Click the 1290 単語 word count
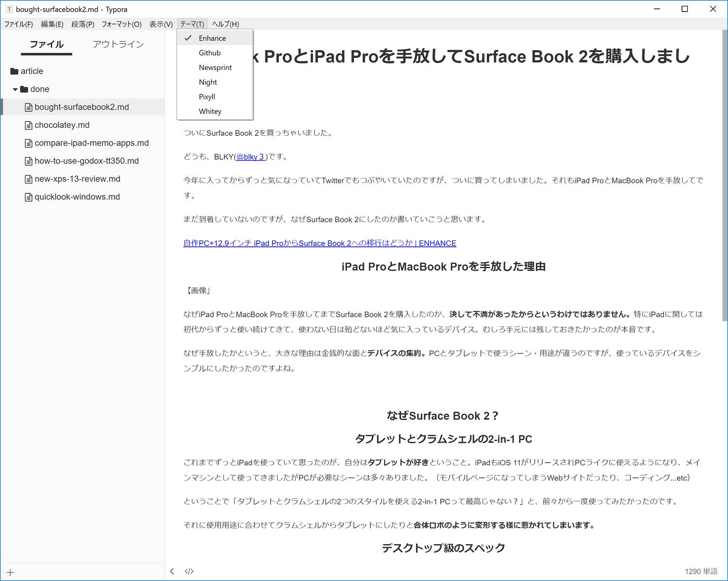The image size is (728, 581). point(701,571)
